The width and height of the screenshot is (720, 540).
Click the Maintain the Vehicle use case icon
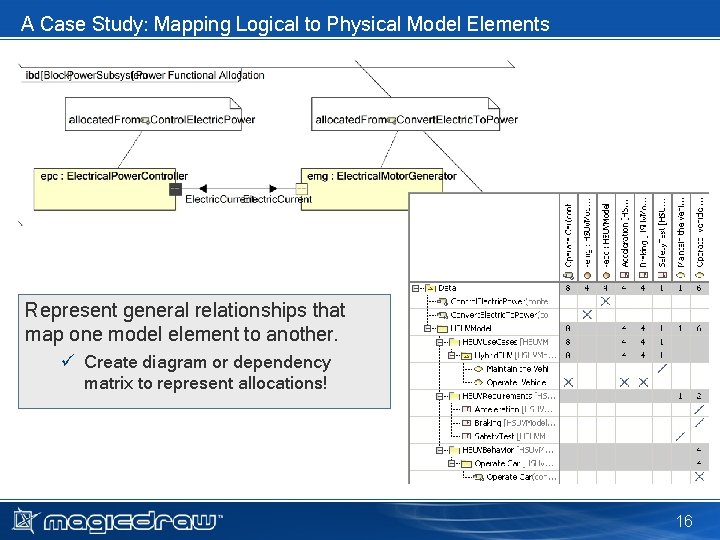coord(478,369)
